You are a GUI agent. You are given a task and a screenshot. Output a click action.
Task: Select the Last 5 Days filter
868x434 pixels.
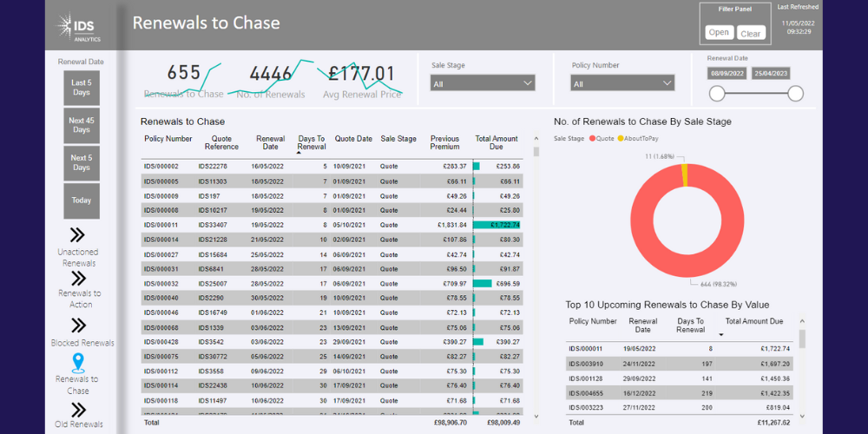(x=82, y=88)
